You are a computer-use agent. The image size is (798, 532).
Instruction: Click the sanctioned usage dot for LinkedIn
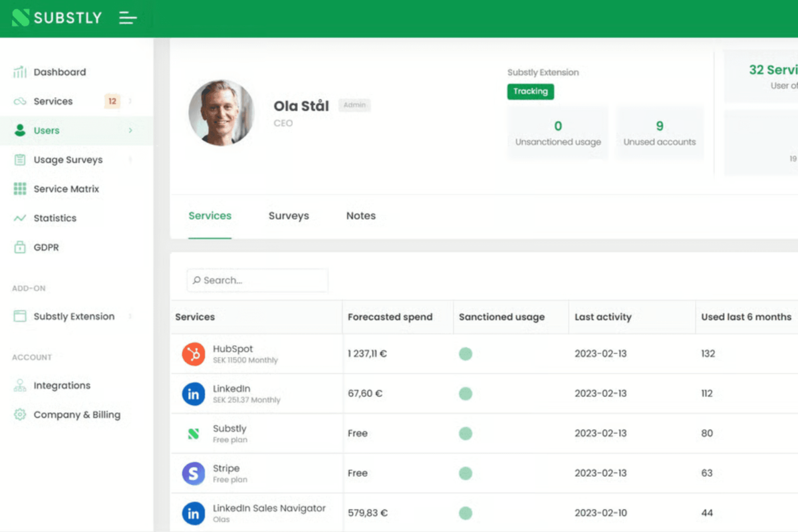pyautogui.click(x=465, y=394)
